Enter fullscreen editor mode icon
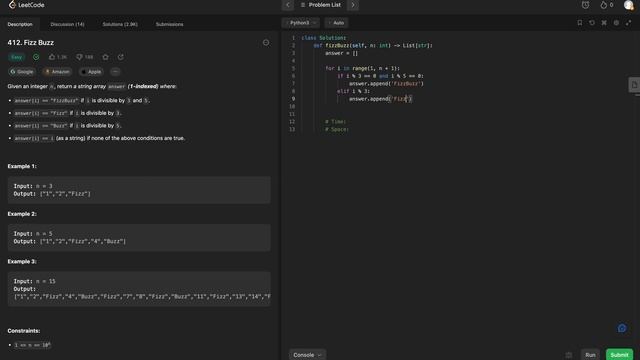 coord(629,23)
